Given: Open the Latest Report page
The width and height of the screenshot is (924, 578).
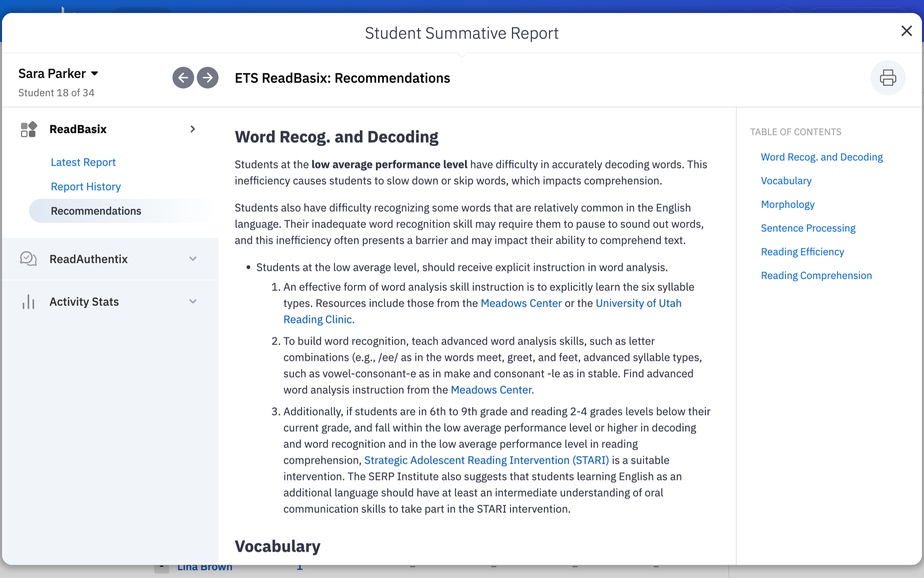Looking at the screenshot, I should [x=83, y=162].
